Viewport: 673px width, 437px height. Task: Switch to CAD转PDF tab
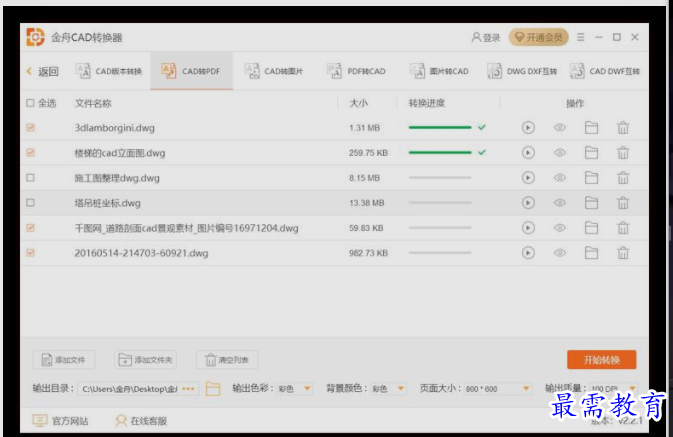point(191,71)
